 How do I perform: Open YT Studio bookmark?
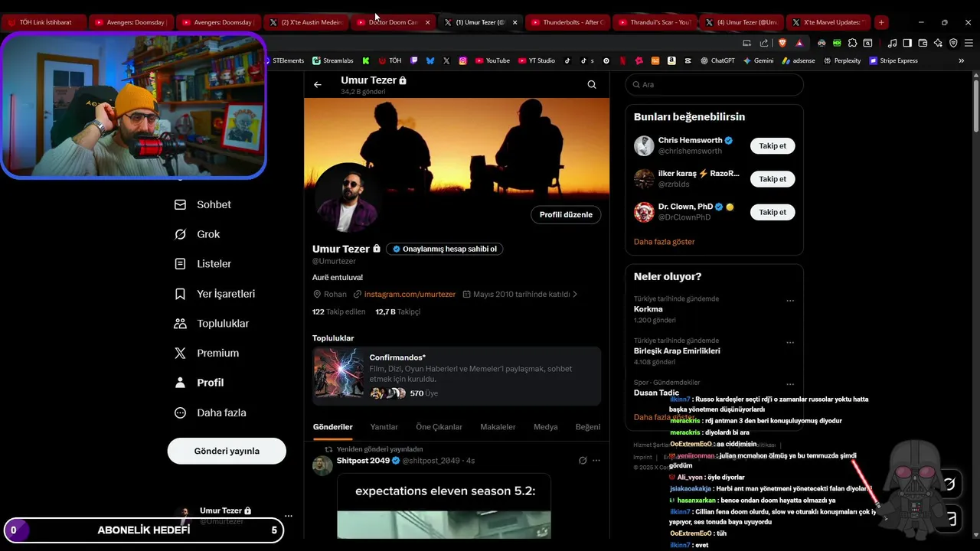[536, 60]
